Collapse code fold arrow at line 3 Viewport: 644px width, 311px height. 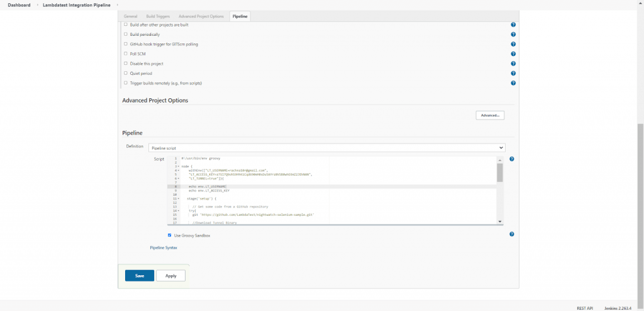point(179,166)
